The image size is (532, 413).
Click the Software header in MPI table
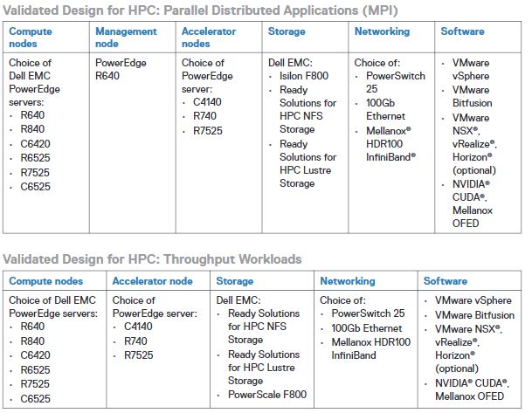(462, 31)
